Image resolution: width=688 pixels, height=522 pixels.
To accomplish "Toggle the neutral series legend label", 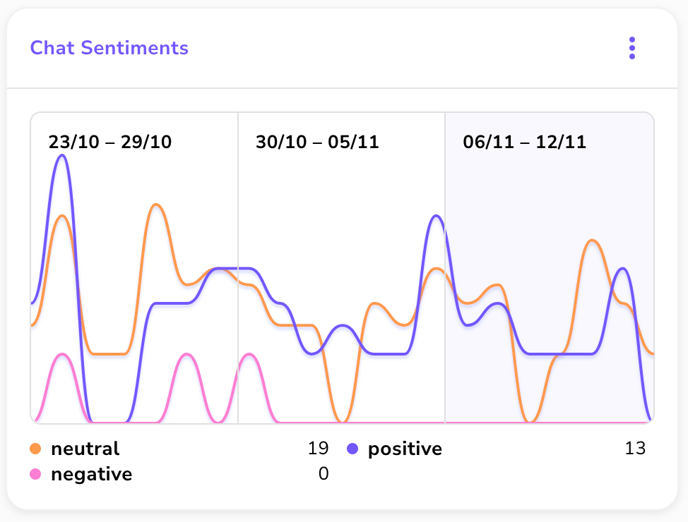I will 85,449.
